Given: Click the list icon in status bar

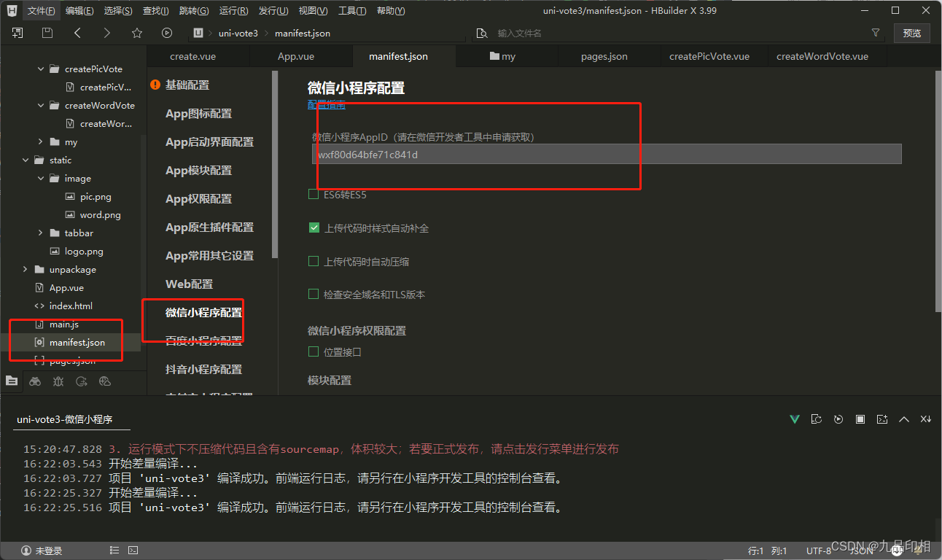Looking at the screenshot, I should [x=114, y=551].
